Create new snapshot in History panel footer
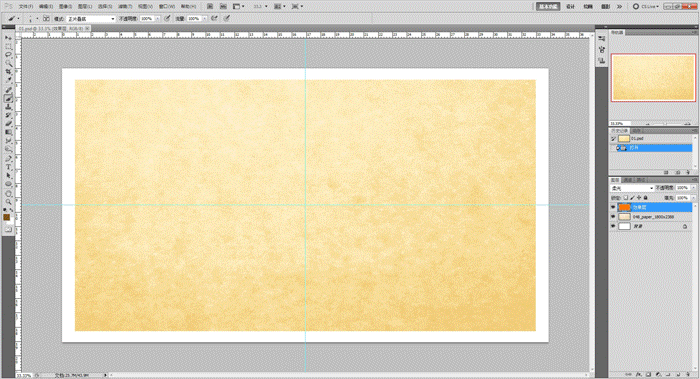 coord(678,172)
